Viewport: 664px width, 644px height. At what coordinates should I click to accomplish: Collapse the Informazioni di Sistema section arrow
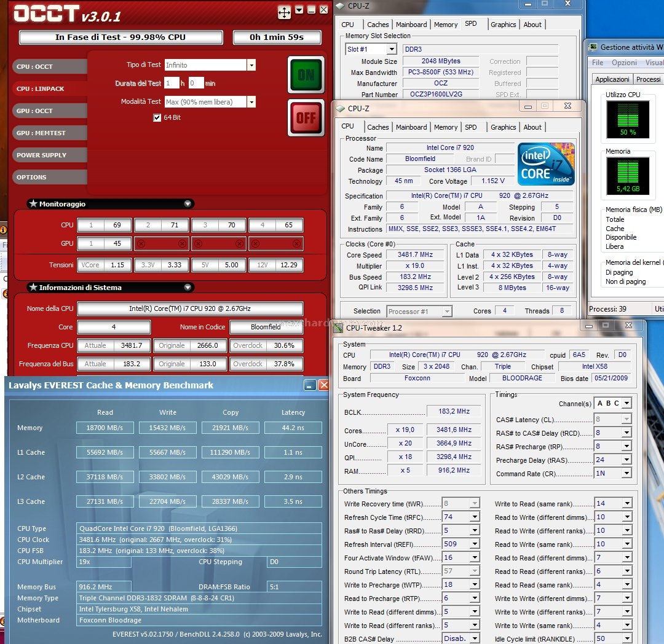click(x=188, y=287)
